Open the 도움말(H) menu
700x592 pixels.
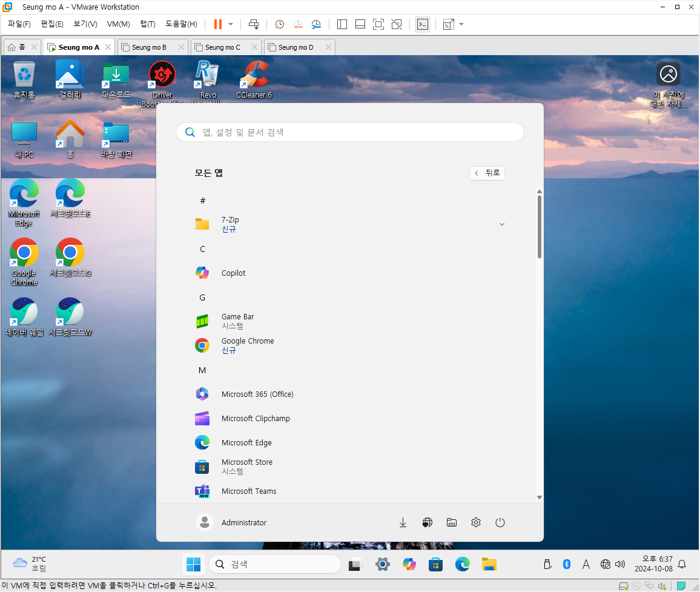click(x=181, y=24)
